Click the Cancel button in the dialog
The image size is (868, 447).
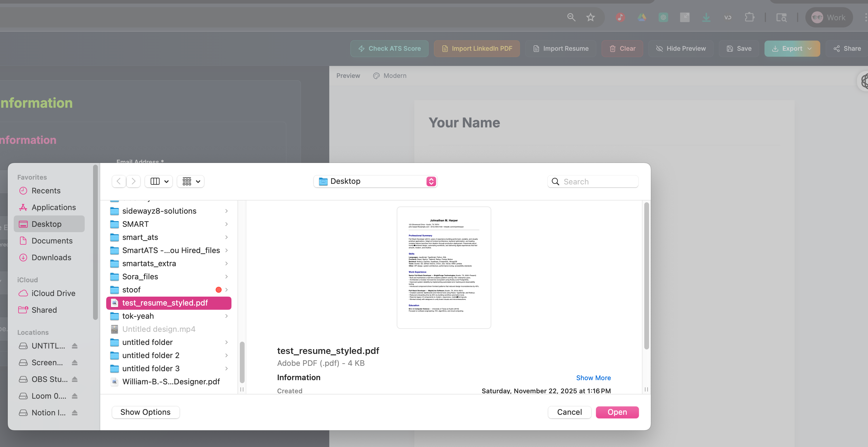tap(569, 412)
